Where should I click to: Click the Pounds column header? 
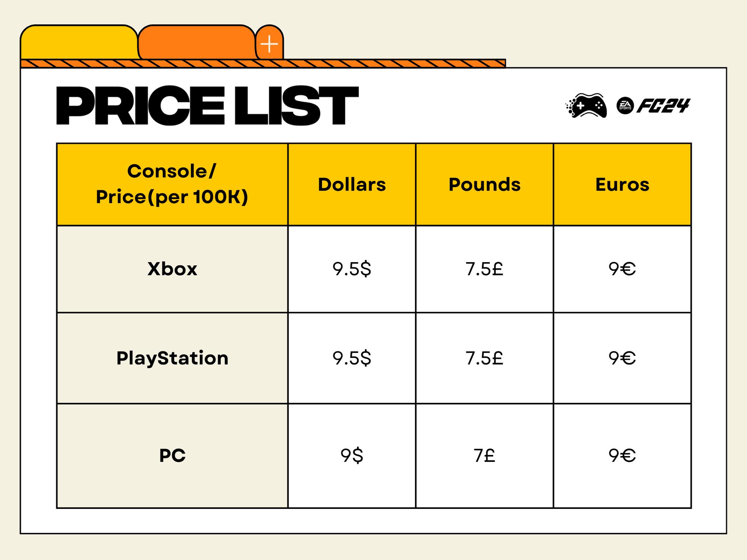point(484,184)
